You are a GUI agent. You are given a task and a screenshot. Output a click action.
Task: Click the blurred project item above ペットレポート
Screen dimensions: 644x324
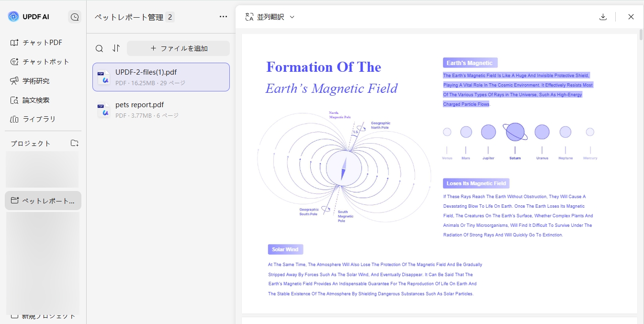42,169
